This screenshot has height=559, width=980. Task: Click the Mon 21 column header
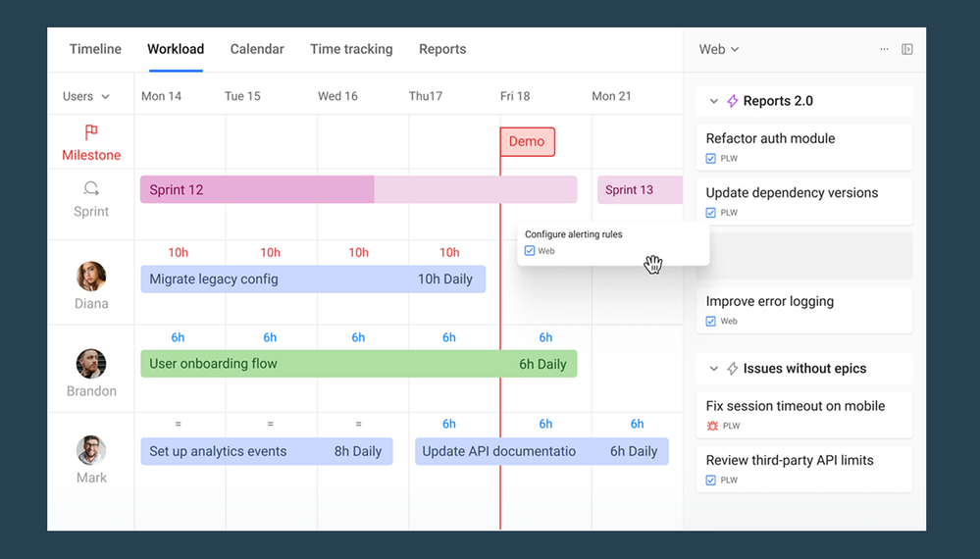tap(611, 96)
